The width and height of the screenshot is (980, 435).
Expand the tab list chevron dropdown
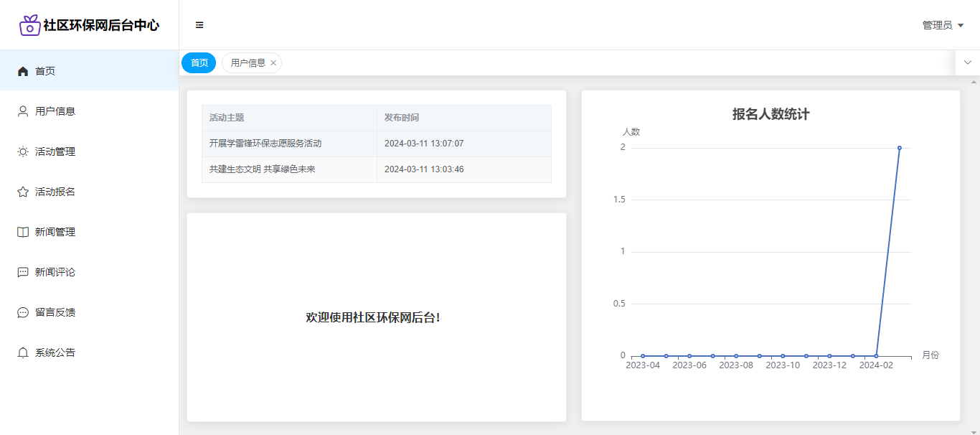[x=967, y=62]
